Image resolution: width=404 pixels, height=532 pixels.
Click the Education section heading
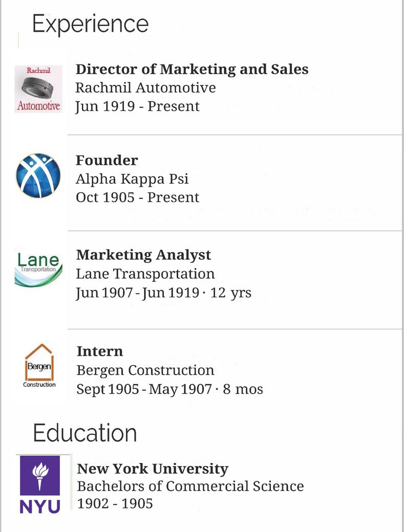click(x=85, y=433)
